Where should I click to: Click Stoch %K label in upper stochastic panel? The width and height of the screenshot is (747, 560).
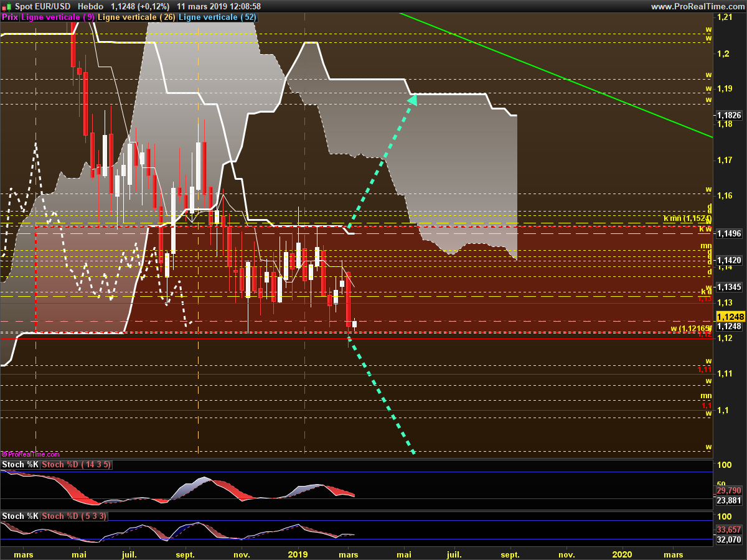tap(20, 464)
